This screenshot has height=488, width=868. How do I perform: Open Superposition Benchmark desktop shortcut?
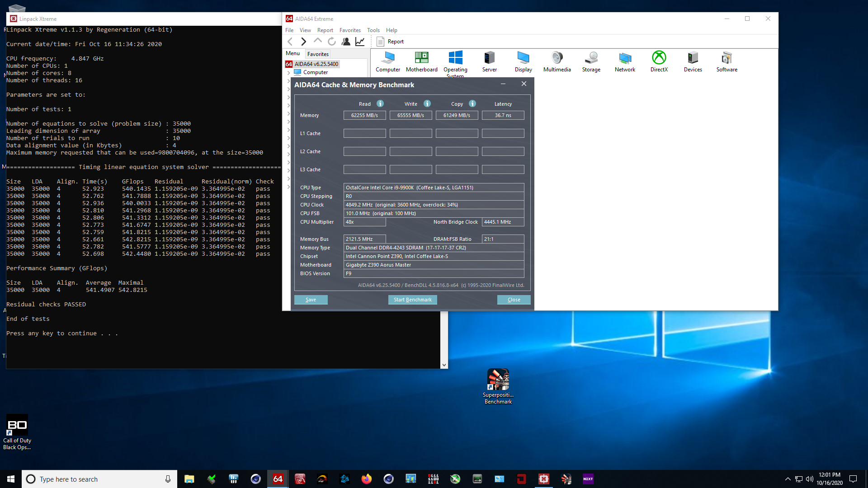pyautogui.click(x=498, y=387)
